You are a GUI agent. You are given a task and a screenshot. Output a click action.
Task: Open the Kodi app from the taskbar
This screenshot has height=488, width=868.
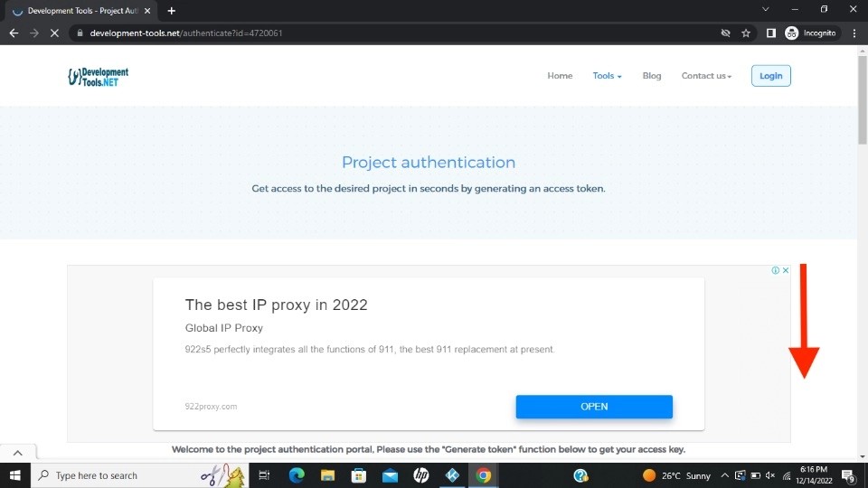[452, 475]
